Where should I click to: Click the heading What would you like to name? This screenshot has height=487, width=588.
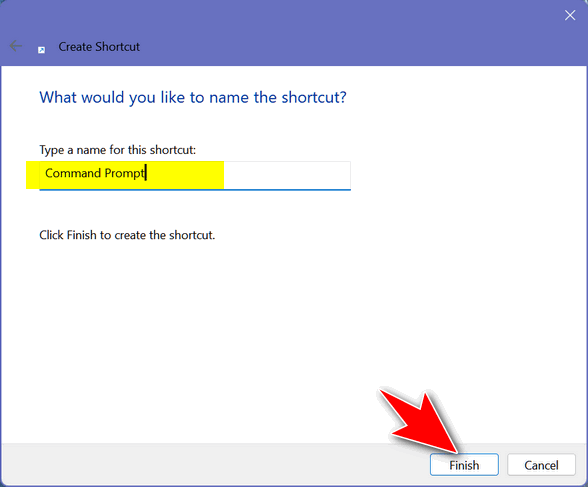coord(193,97)
